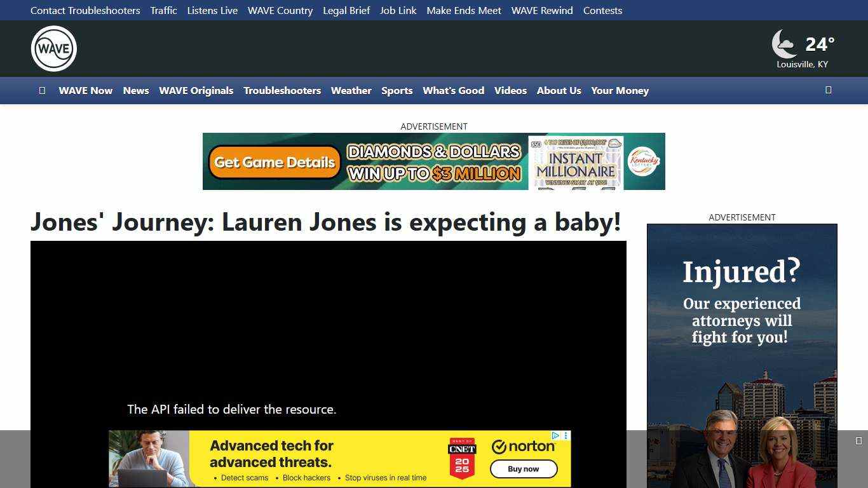Open the News menu item
868x488 pixels.
(136, 90)
